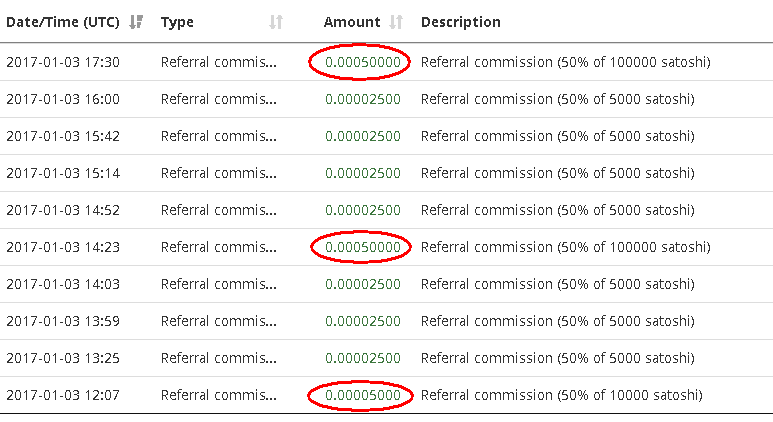
Task: Select the 15:42 row timestamp
Action: pos(63,136)
